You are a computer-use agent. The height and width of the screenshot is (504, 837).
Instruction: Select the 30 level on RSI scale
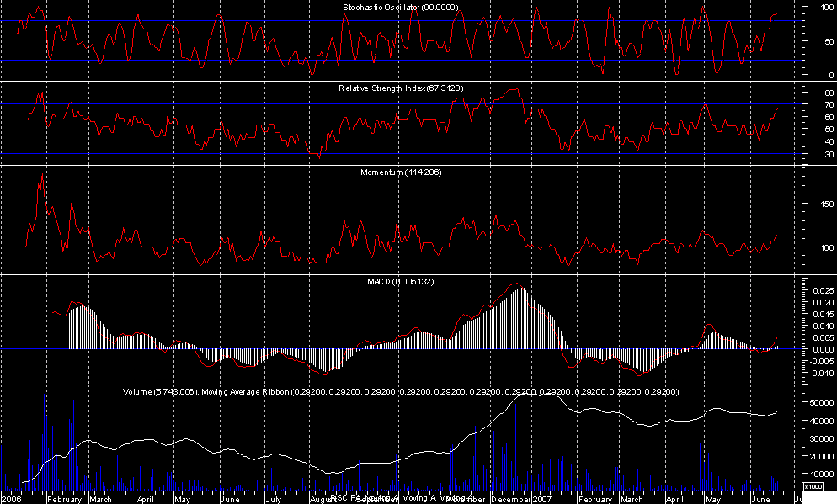[x=805, y=155]
